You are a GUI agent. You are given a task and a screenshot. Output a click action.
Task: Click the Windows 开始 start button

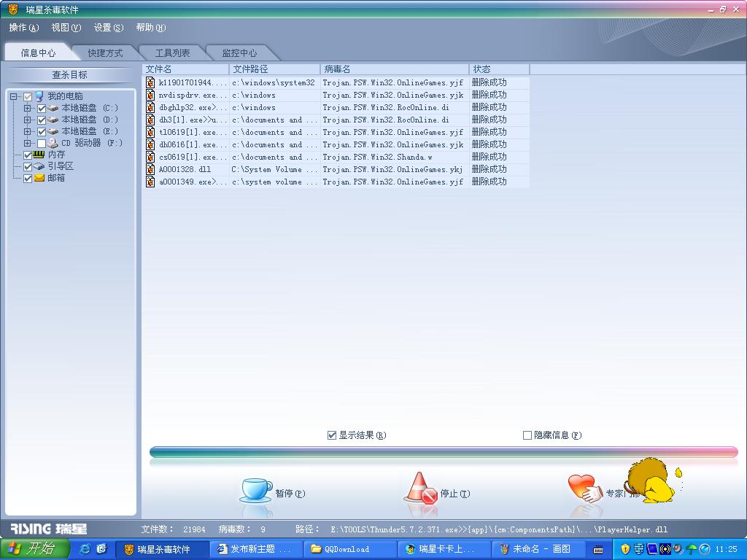click(34, 549)
